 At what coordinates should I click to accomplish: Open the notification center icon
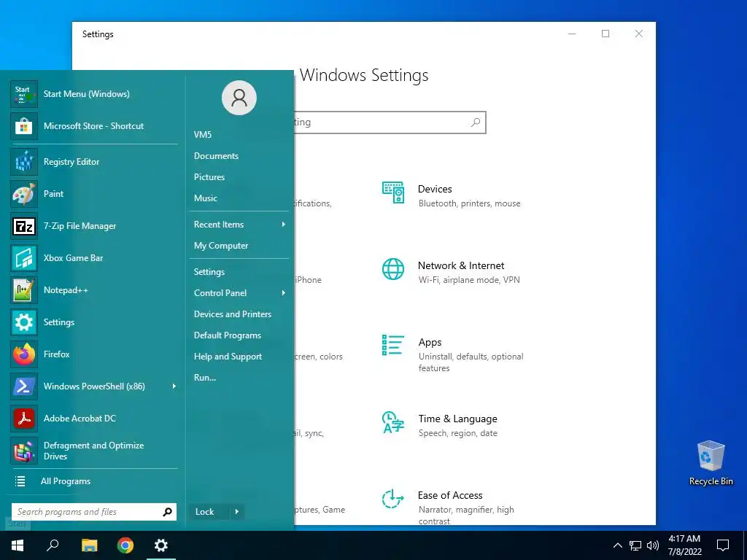(723, 545)
